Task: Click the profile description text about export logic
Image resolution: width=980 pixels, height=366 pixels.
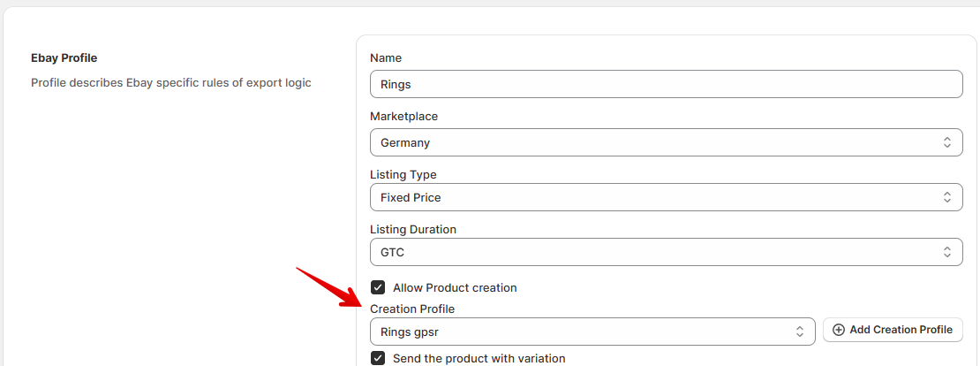Action: [x=170, y=83]
